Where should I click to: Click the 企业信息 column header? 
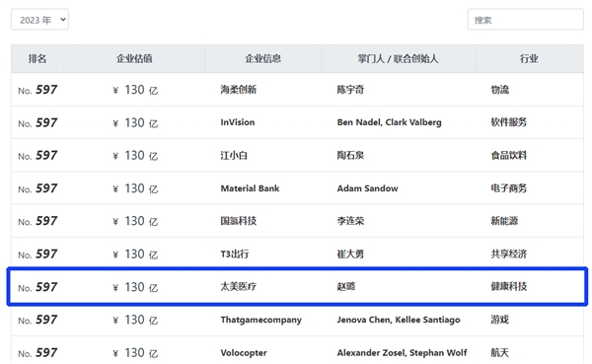coord(262,58)
